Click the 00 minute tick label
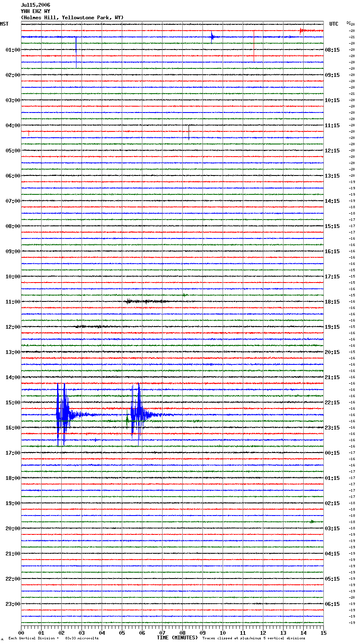This screenshot has height=644, width=357. tap(21, 633)
